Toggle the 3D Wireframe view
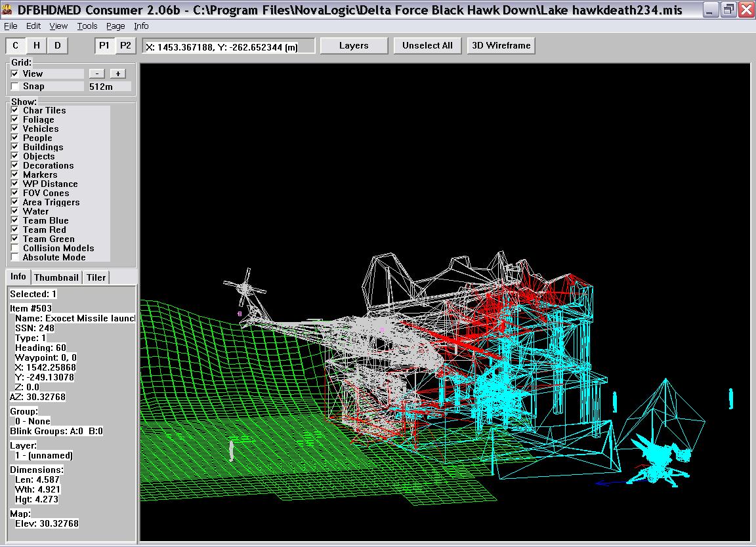 point(501,46)
